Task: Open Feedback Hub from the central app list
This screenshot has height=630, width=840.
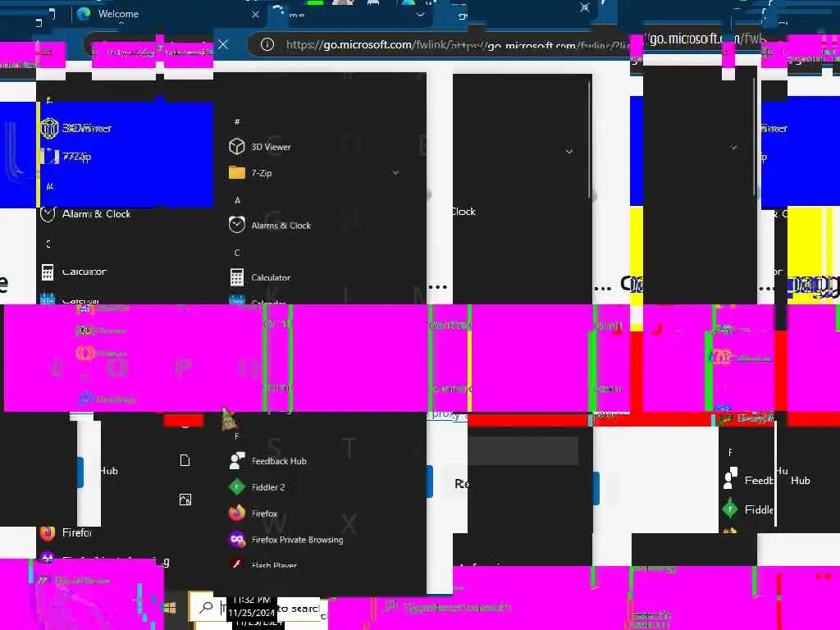Action: (268, 461)
